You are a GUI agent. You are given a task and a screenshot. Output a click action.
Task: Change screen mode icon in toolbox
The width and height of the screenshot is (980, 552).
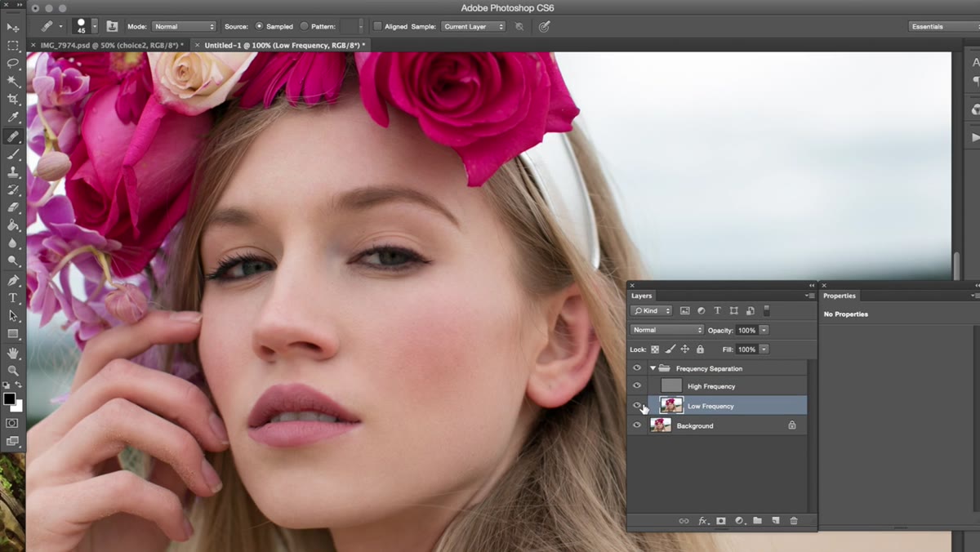pos(12,441)
